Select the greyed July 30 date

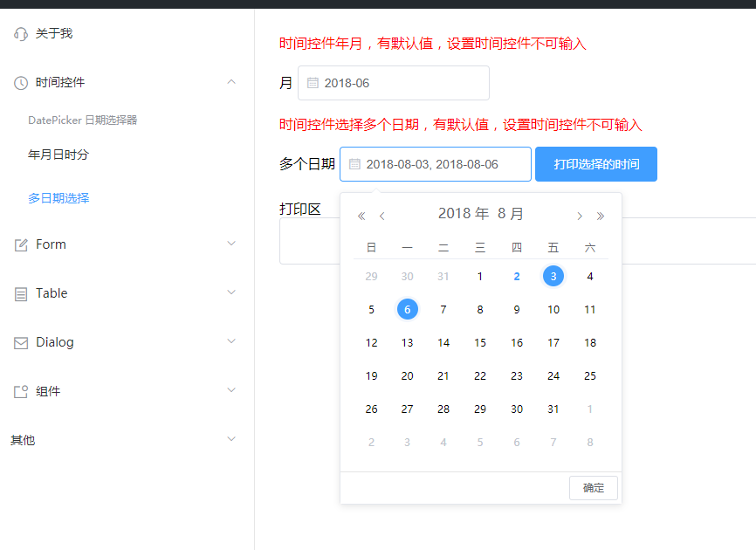click(408, 276)
